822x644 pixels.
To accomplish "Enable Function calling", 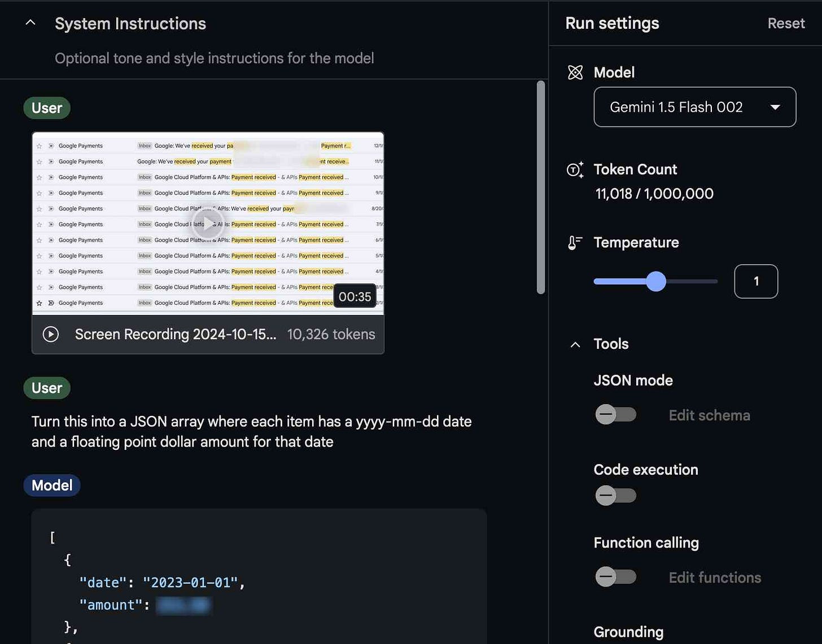I will 615,576.
